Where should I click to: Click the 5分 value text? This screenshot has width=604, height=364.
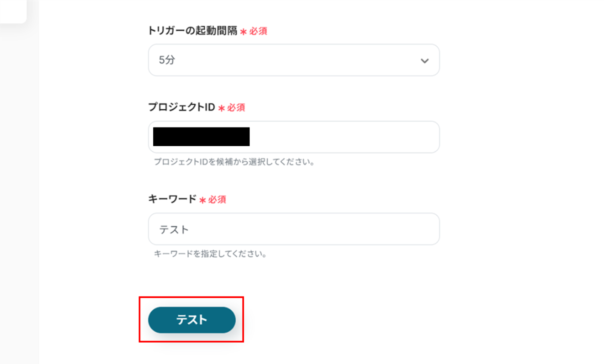click(x=167, y=60)
